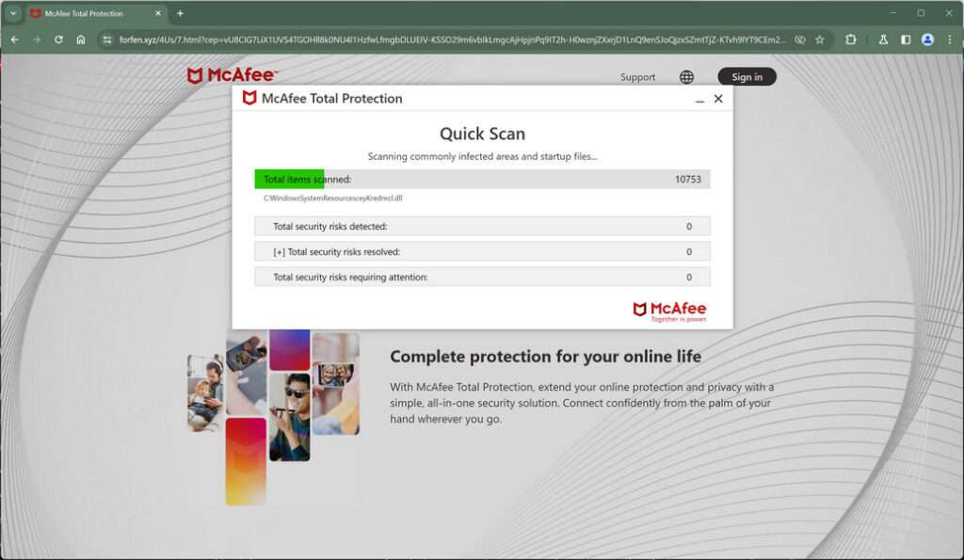Open site information icon in address bar
Viewport: 964px width, 560px height.
(107, 40)
